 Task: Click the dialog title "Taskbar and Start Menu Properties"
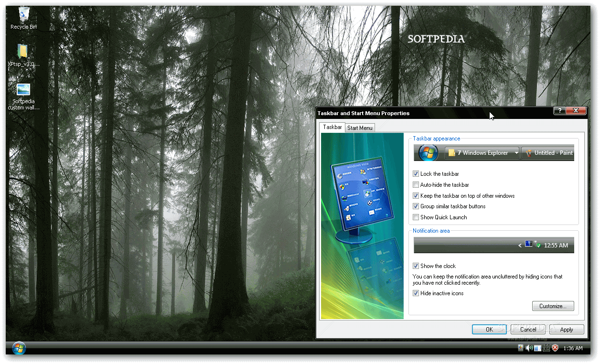pyautogui.click(x=364, y=113)
